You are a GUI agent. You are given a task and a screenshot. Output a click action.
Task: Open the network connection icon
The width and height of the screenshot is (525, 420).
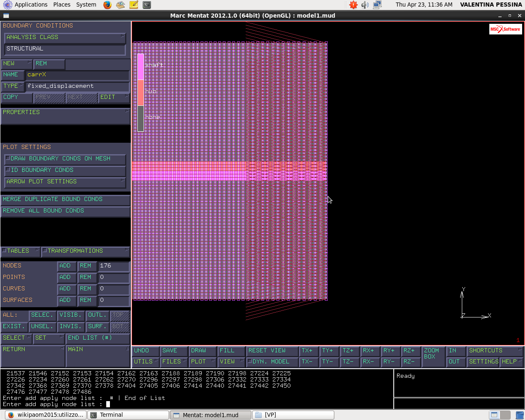click(377, 5)
